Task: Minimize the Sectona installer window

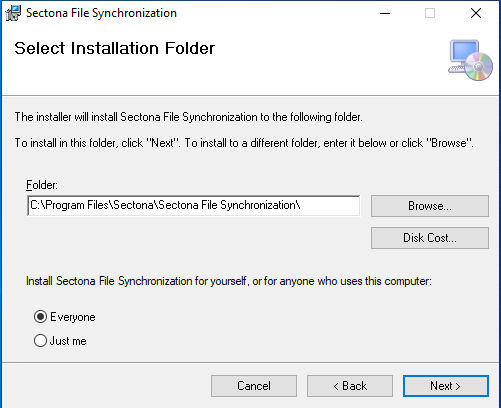Action: coord(385,13)
